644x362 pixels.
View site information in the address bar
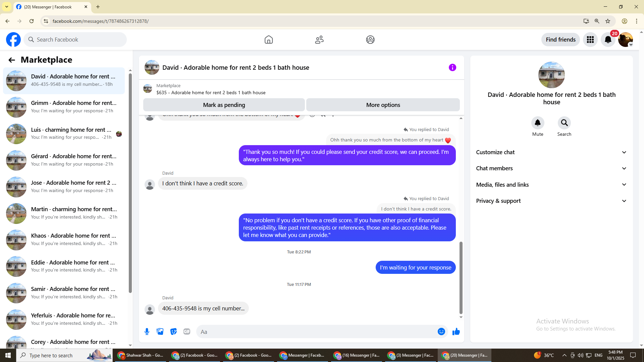tap(46, 21)
